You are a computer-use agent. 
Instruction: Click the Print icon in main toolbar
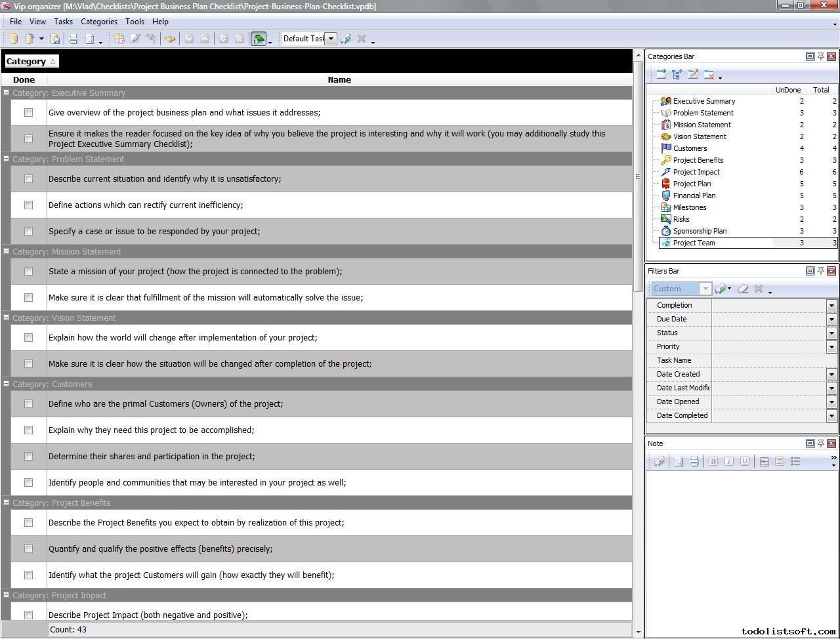point(73,39)
